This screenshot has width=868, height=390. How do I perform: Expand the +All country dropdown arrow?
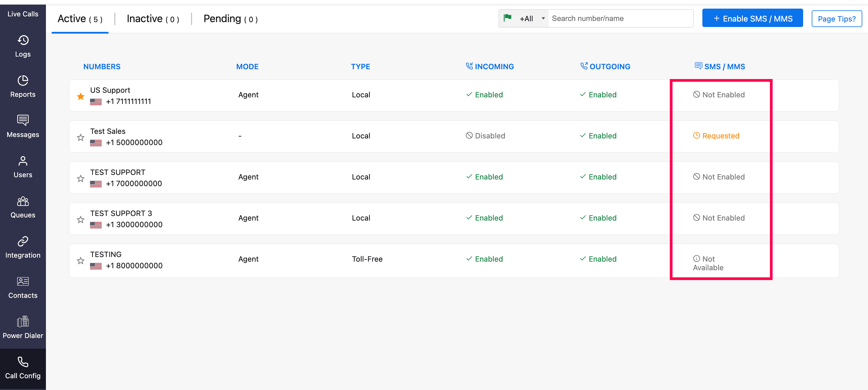pos(543,19)
